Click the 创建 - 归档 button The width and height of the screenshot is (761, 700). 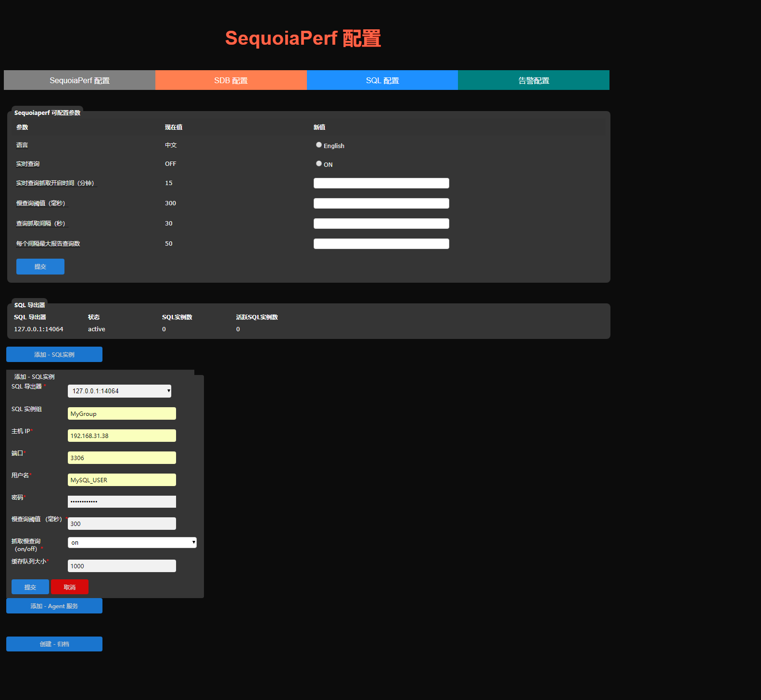coord(54,644)
